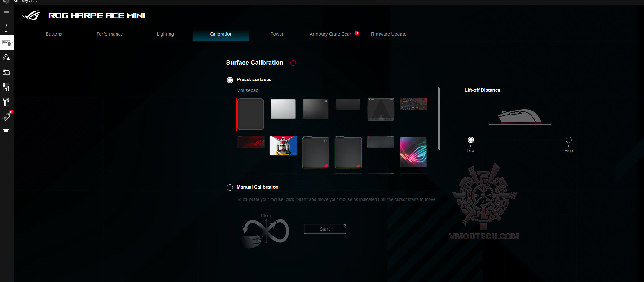The image size is (644, 282).
Task: Open the hamburger menu in the sidebar
Action: (x=6, y=13)
